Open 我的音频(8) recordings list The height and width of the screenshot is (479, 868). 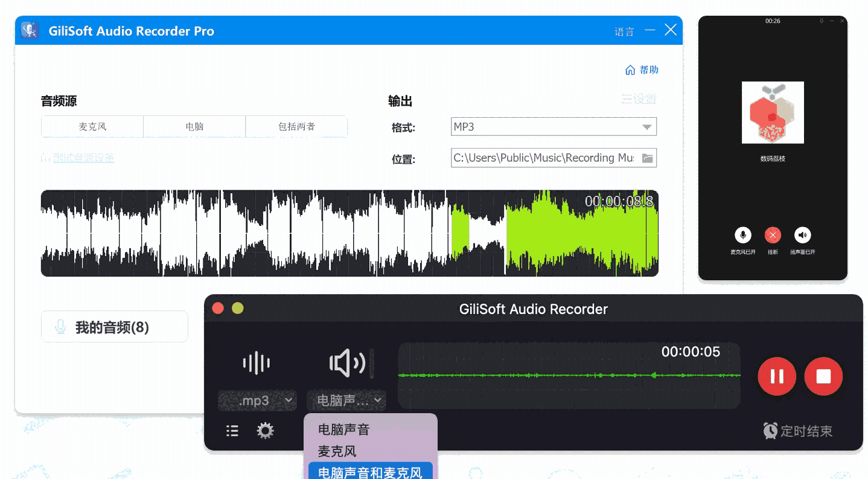pos(114,326)
